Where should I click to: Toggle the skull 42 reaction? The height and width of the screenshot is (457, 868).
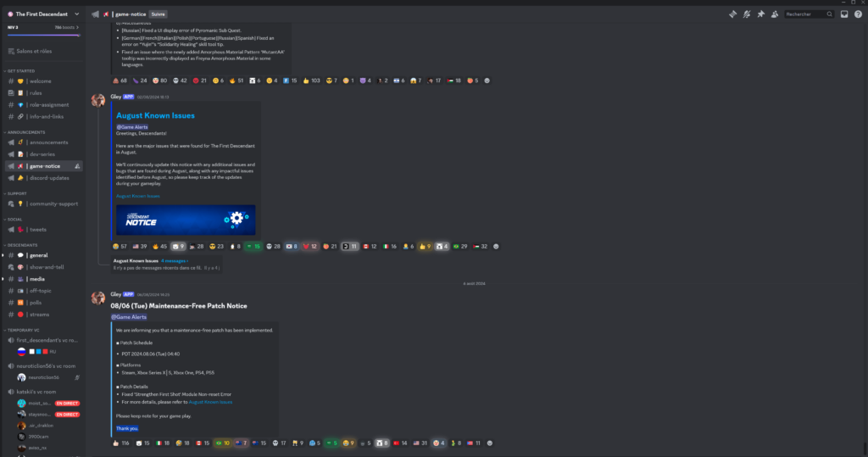pos(180,81)
